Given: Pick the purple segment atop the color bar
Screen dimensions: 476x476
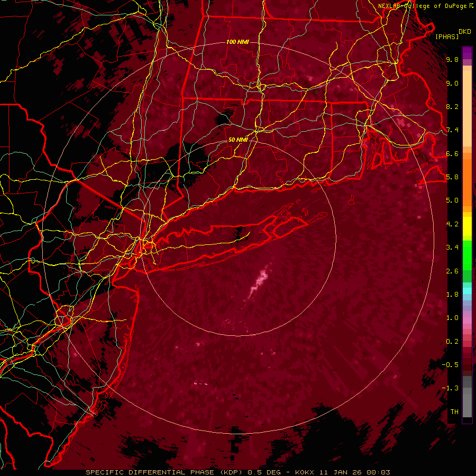Looking at the screenshot, I should (467, 53).
